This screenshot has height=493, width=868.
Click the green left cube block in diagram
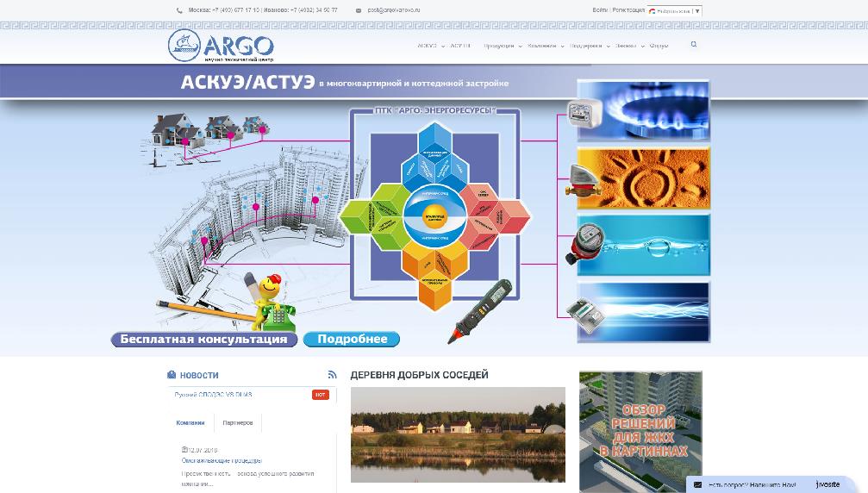(375, 216)
